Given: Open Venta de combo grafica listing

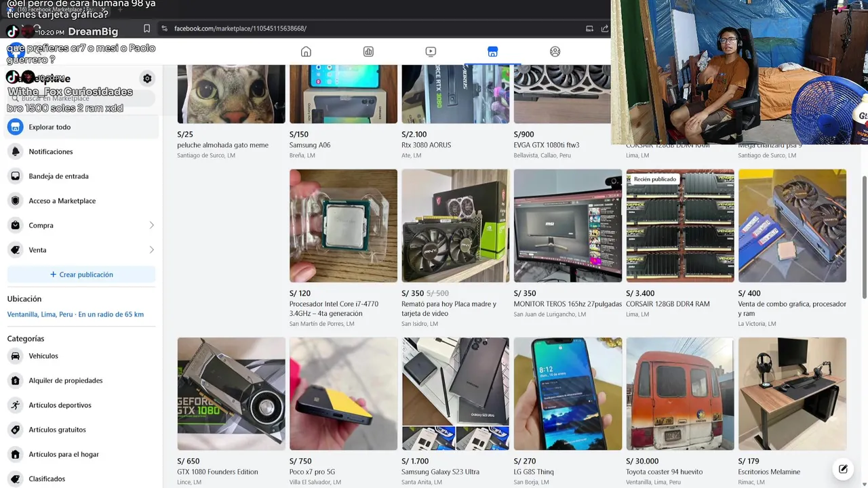Looking at the screenshot, I should click(x=792, y=248).
